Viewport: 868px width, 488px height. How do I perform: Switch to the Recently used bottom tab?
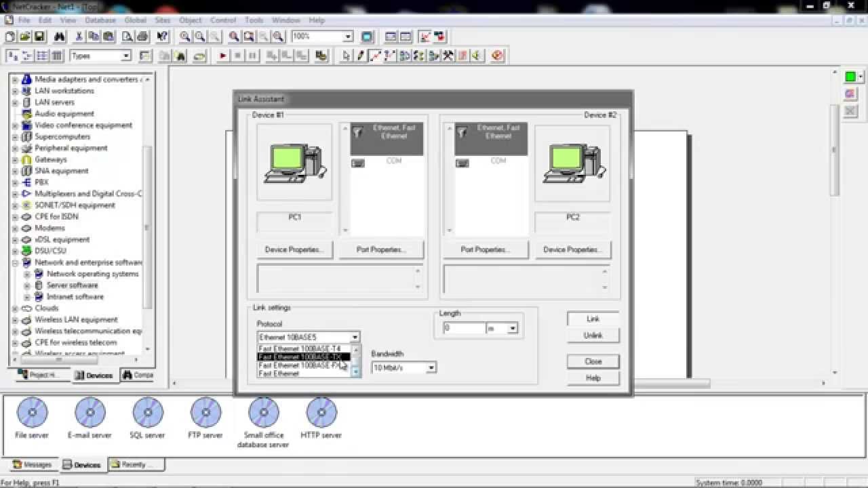[x=136, y=464]
